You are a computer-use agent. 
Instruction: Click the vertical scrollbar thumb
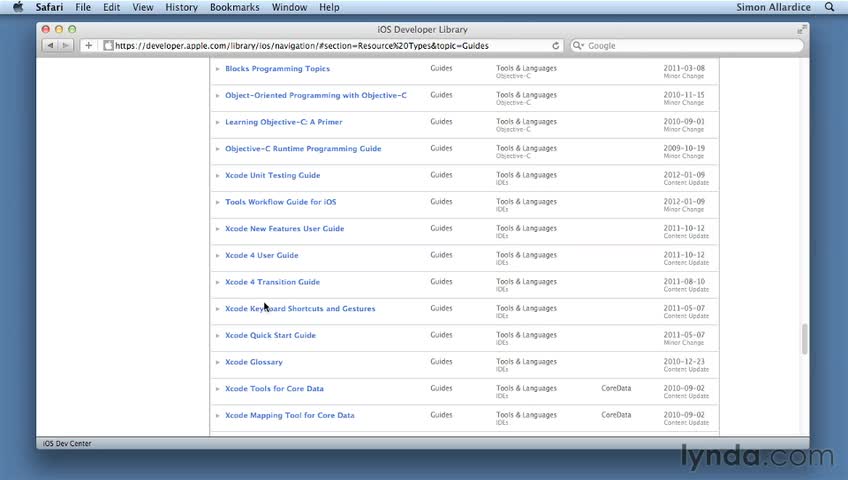click(805, 339)
